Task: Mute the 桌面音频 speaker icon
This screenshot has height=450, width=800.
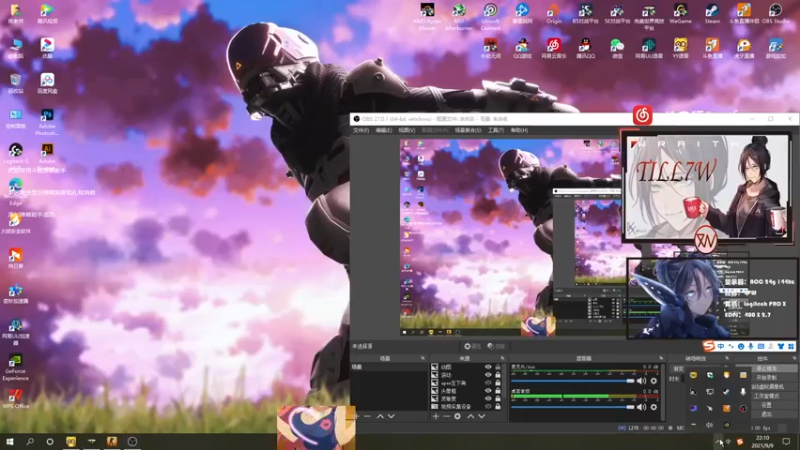Action: coord(641,407)
